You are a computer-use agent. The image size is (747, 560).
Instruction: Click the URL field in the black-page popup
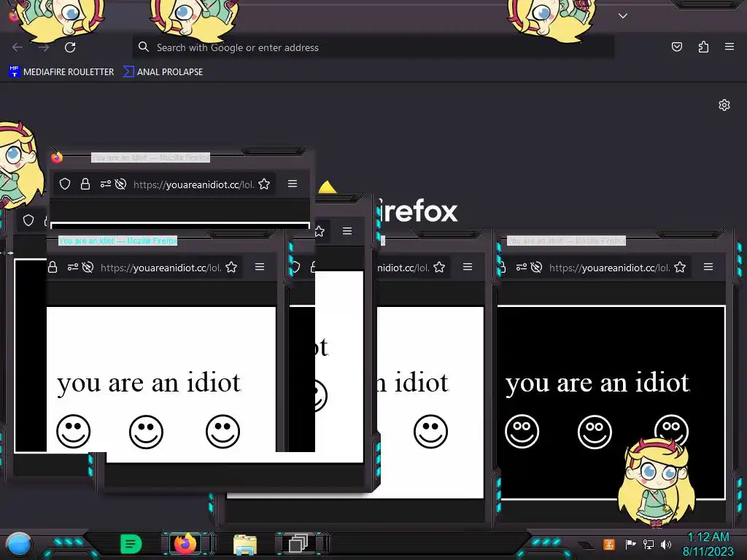tap(610, 268)
